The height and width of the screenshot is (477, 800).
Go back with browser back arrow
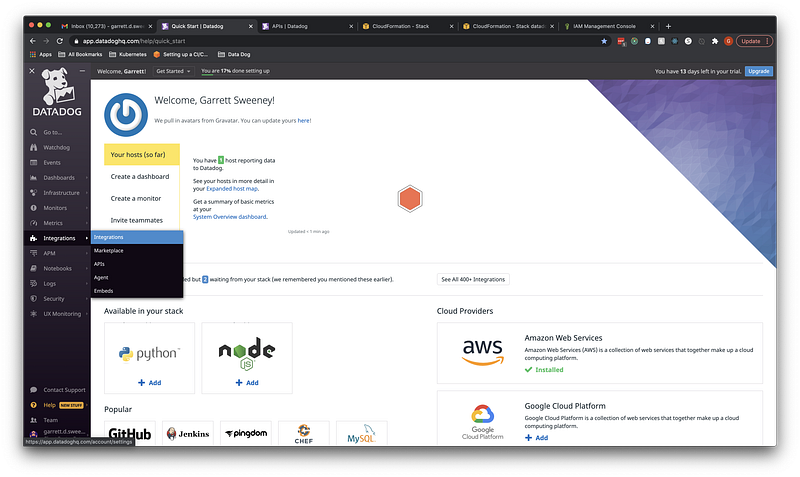click(x=33, y=41)
